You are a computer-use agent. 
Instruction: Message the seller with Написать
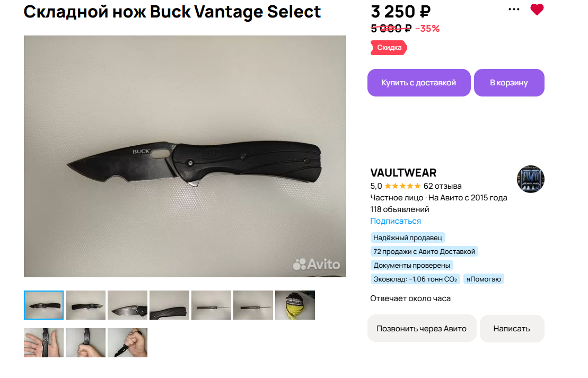512,329
